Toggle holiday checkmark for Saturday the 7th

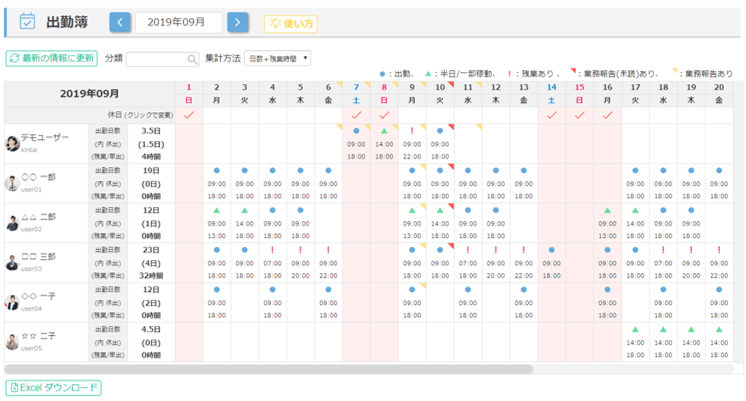point(356,115)
